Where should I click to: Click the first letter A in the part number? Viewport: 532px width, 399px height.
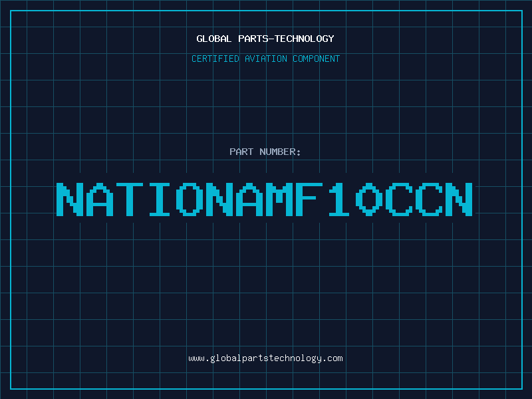tap(100, 199)
